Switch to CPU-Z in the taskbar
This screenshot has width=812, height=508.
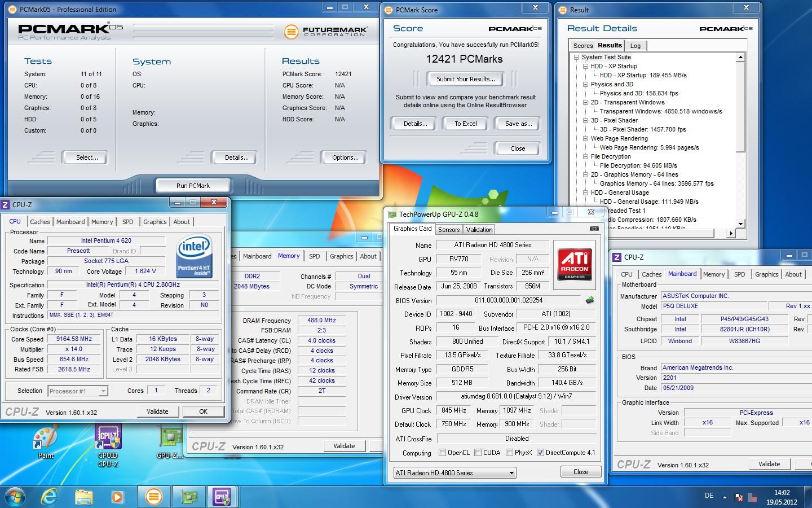coord(222,497)
